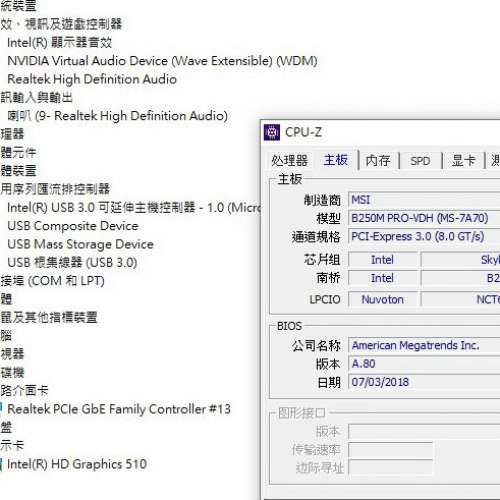This screenshot has height=500, width=500.
Task: Select USB Composite Device
Action: tap(73, 226)
